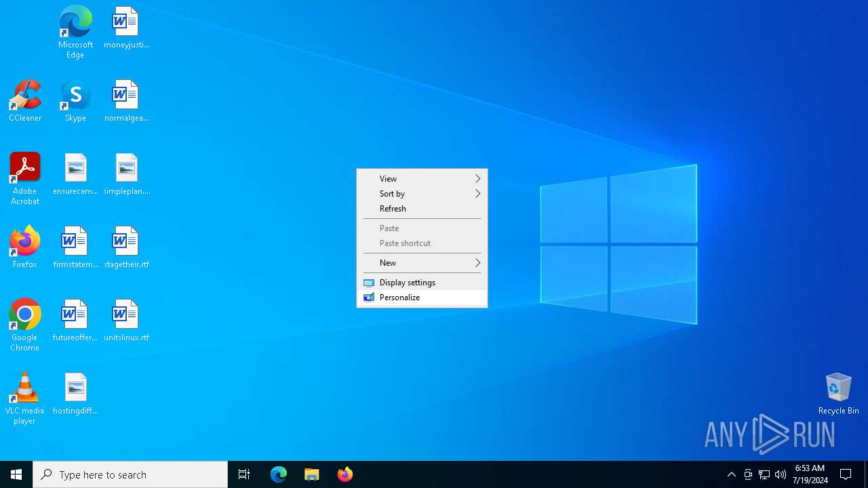Launch Edge from the taskbar

279,474
